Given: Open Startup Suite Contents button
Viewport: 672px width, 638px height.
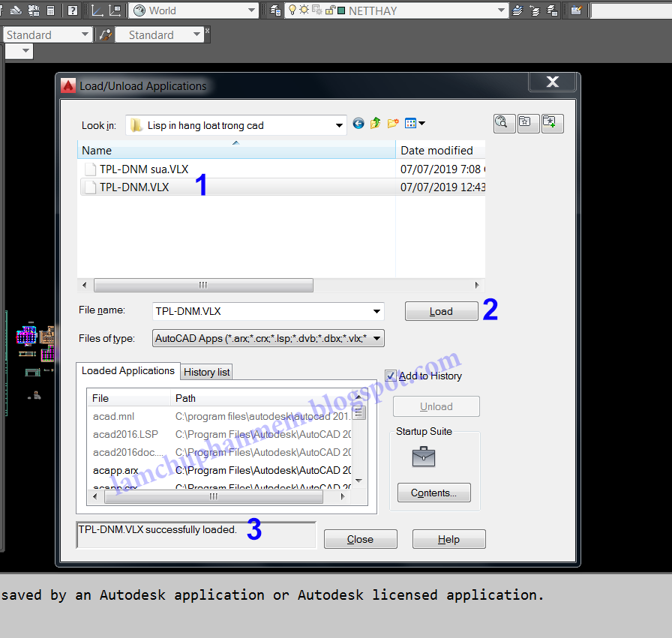Looking at the screenshot, I should pos(433,493).
